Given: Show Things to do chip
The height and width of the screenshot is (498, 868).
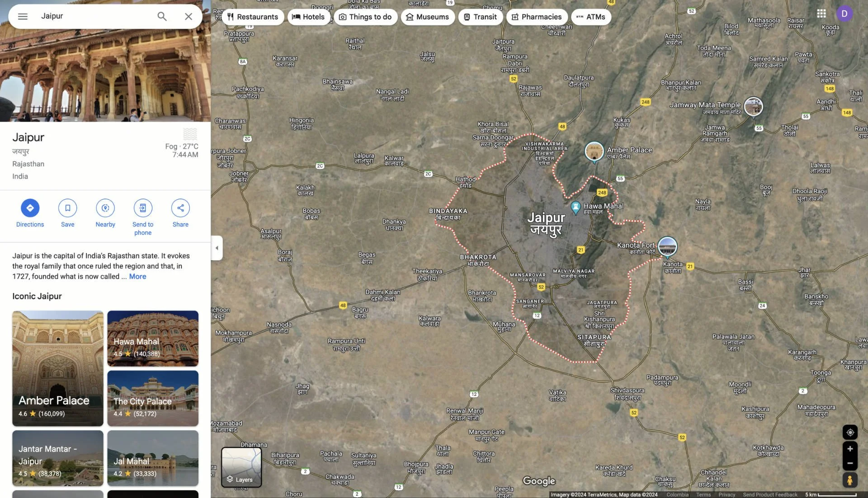Looking at the screenshot, I should pos(365,17).
